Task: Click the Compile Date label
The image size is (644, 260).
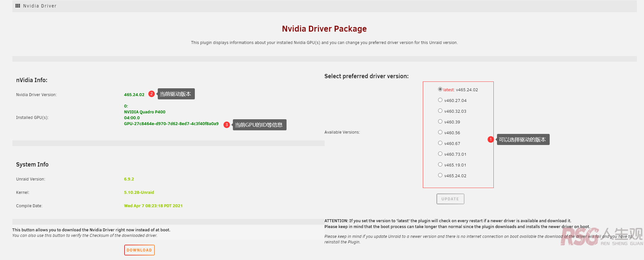Action: (29, 206)
